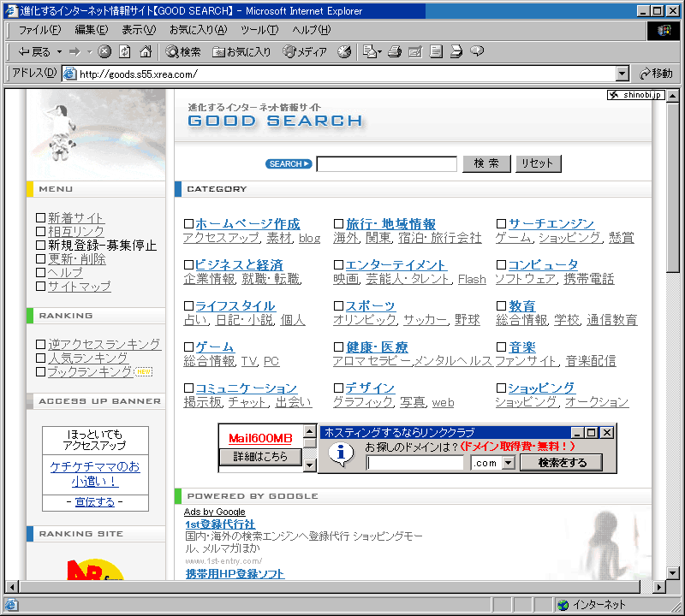Click the Messenger speech-bubble toolbar icon

pos(477,51)
